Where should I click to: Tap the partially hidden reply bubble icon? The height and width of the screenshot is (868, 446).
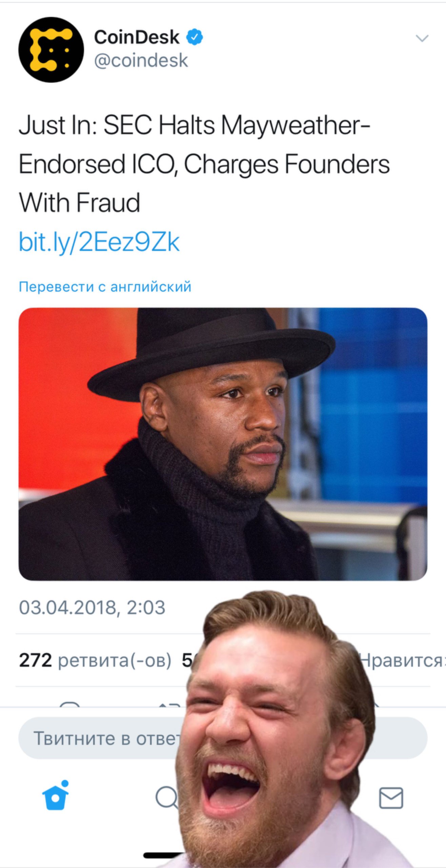pos(69,705)
